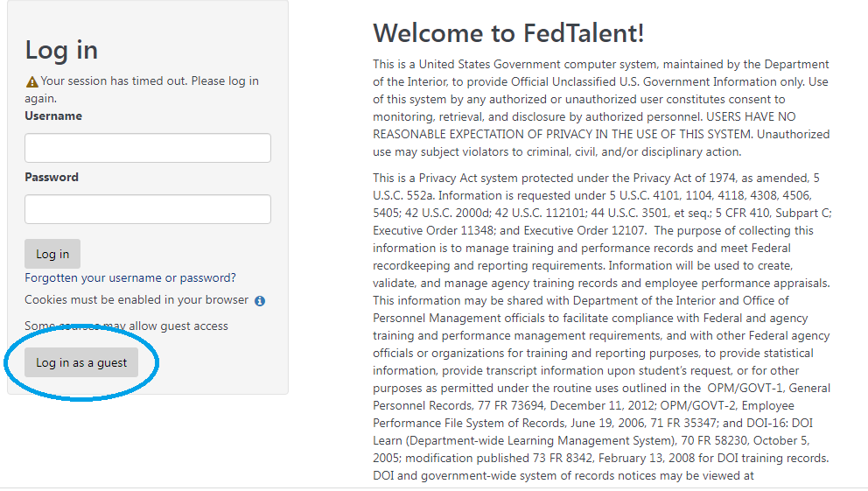The image size is (868, 491).
Task: Click the session timeout warning triangle icon
Action: (x=32, y=82)
